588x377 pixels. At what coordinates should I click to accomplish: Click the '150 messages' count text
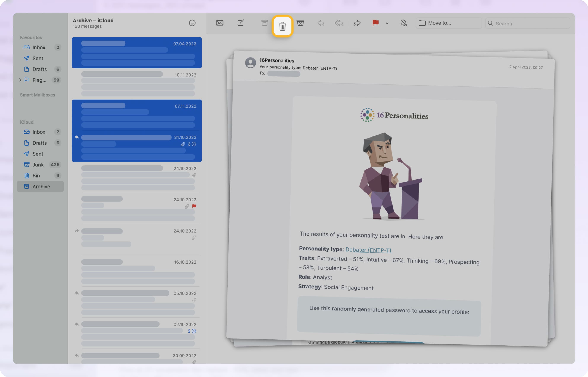(x=87, y=26)
